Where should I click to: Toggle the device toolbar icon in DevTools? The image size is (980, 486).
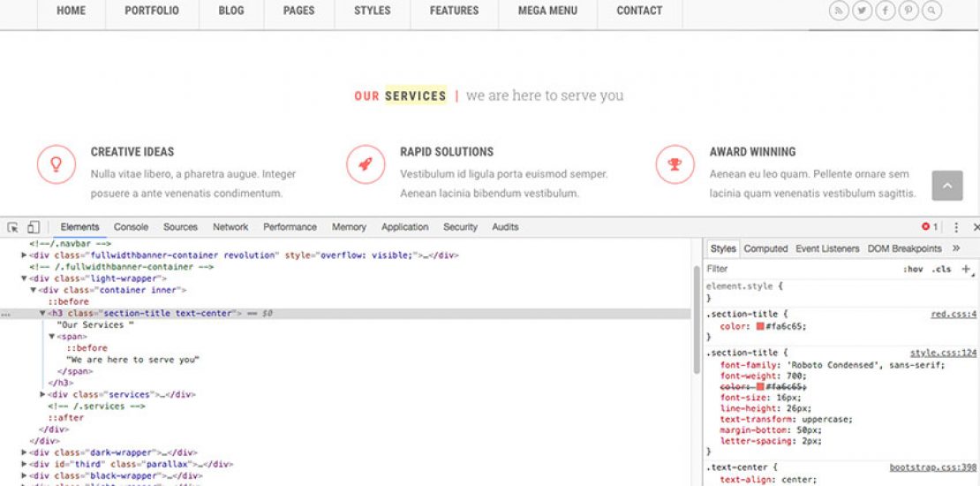pos(33,227)
